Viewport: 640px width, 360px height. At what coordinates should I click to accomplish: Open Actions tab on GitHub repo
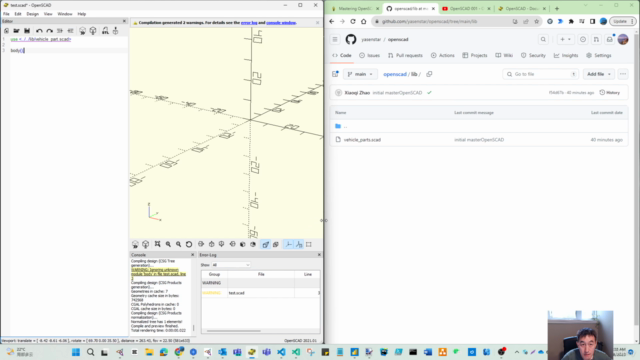(443, 56)
